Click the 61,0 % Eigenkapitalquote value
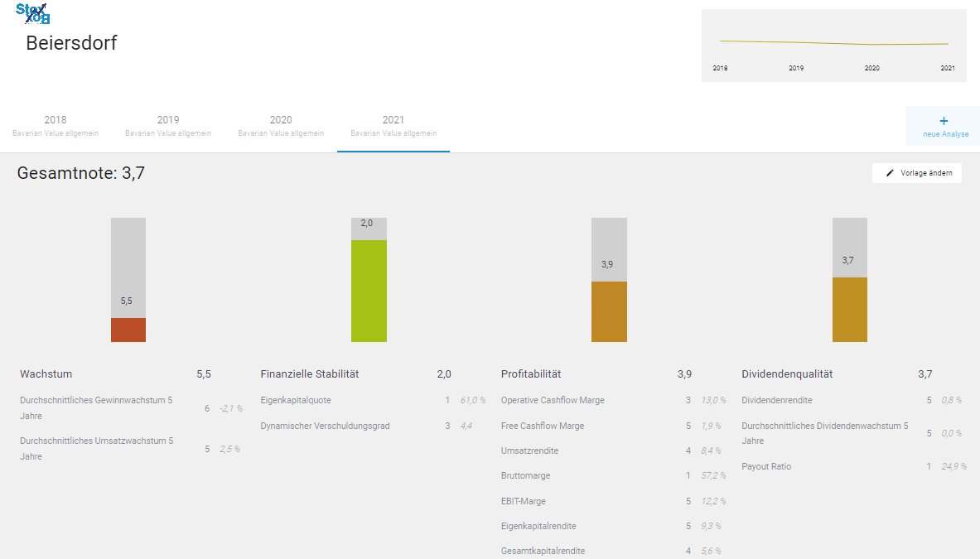Viewport: 980px width, 559px height. (x=473, y=400)
